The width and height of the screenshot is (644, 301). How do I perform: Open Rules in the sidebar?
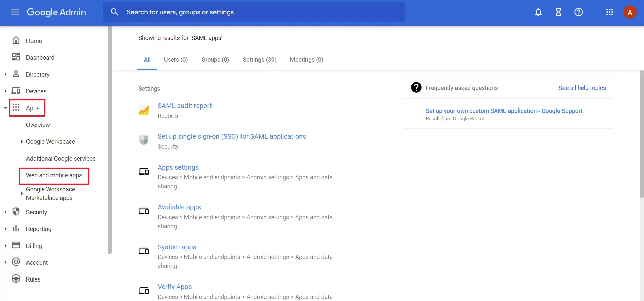click(x=33, y=279)
